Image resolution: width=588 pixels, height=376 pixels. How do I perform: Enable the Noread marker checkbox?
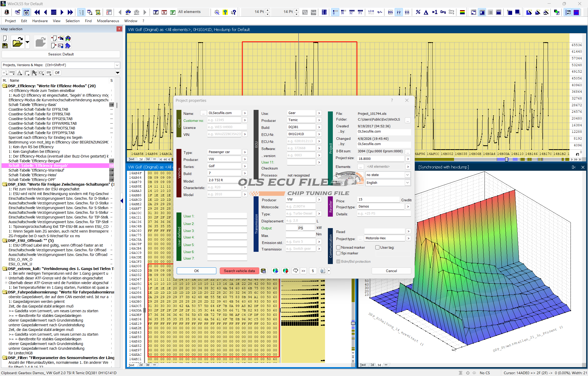click(x=338, y=247)
